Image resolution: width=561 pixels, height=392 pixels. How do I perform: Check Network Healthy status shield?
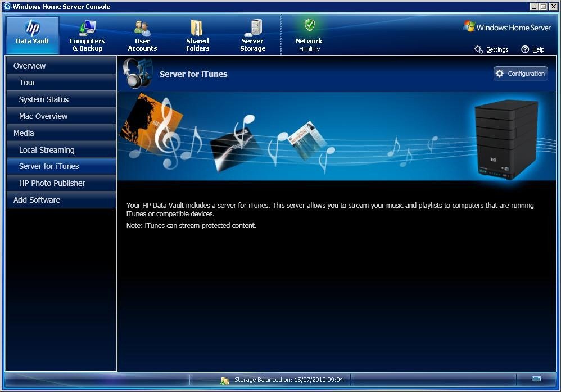click(x=310, y=25)
